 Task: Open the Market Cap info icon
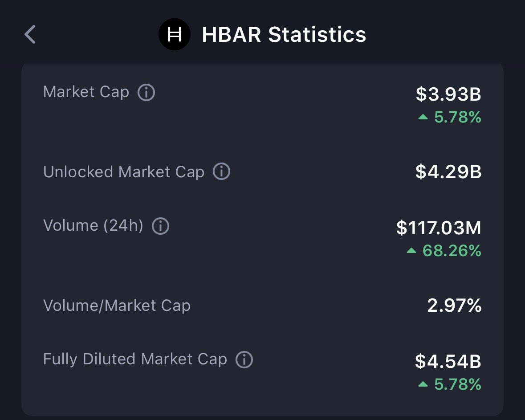[x=146, y=93]
